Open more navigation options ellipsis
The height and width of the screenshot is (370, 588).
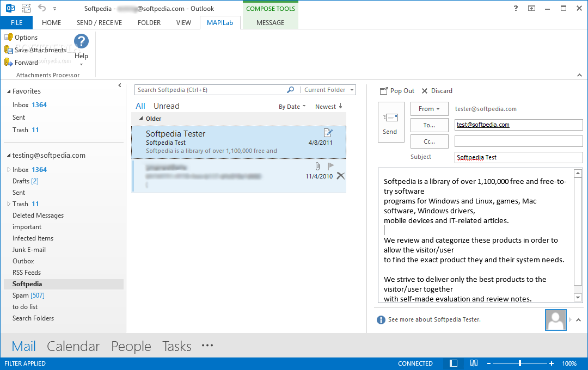[x=207, y=346]
